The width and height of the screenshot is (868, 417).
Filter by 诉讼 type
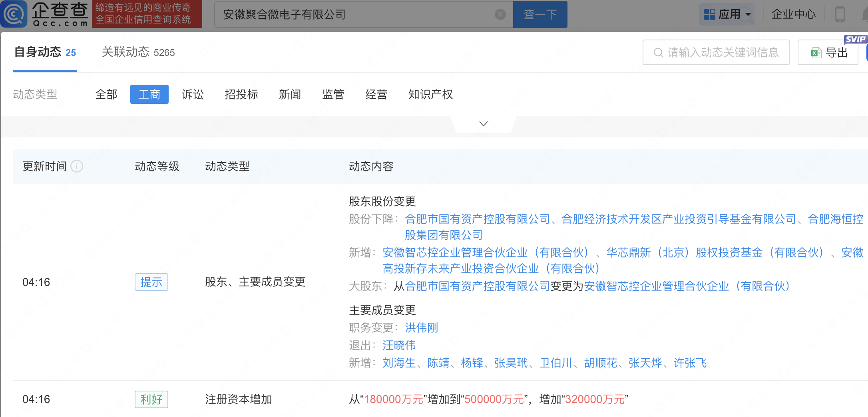point(193,95)
